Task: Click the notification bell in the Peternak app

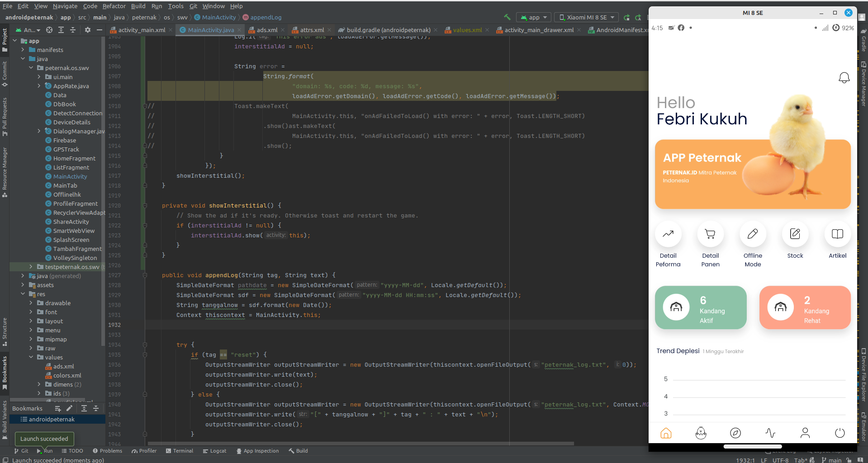Action: tap(844, 77)
